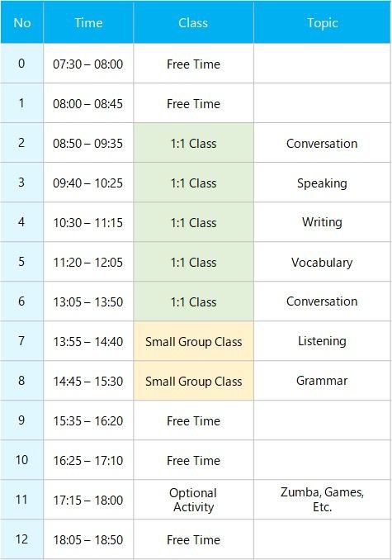Select the 18:05 – 18:50 time cell
This screenshot has width=392, height=560.
pyautogui.click(x=88, y=539)
